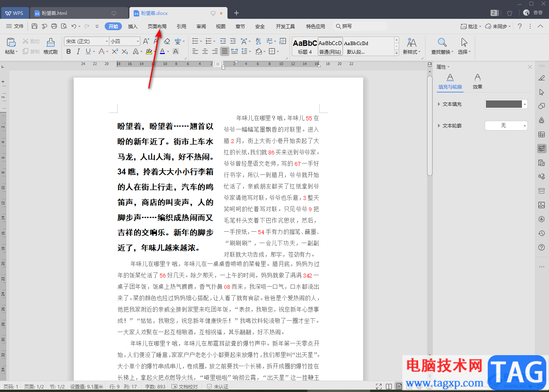Open the 视图 (View) tab

coord(221,26)
